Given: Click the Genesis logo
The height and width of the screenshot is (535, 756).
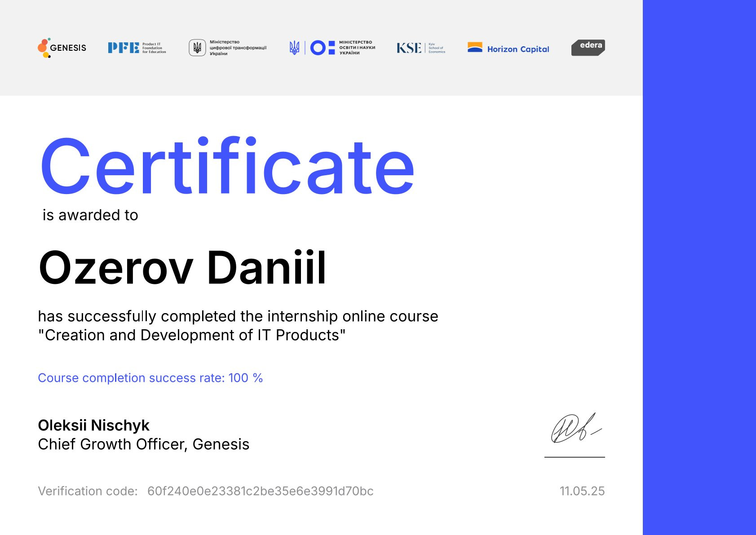Looking at the screenshot, I should pos(62,48).
